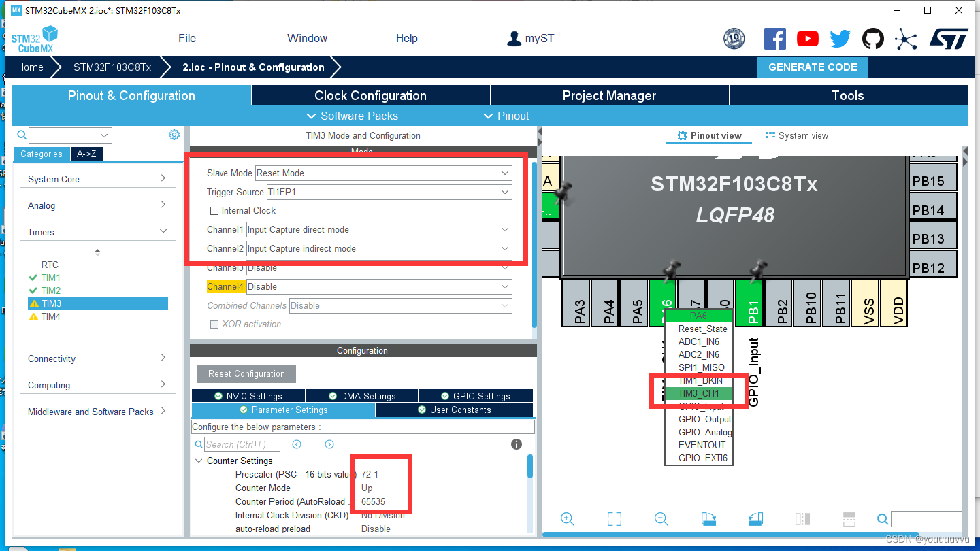Open the Twitter bird icon
The width and height of the screenshot is (980, 551).
click(840, 39)
